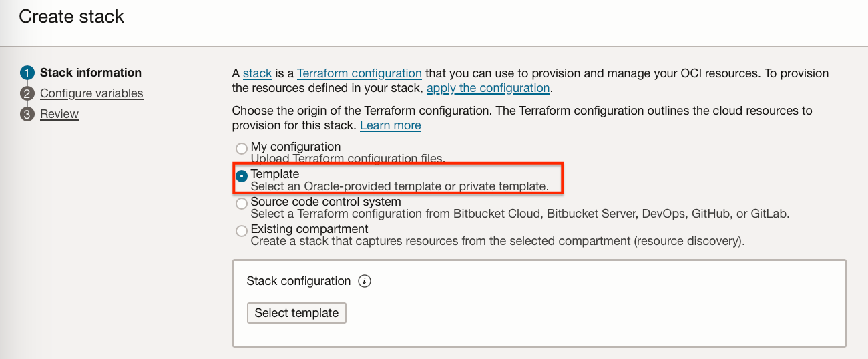This screenshot has height=359, width=868.
Task: Click the step 3 numbered circle icon
Action: (27, 114)
